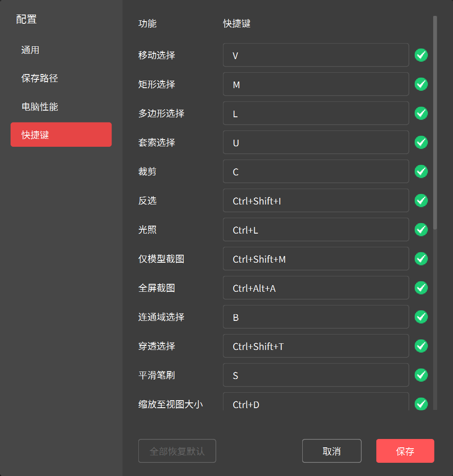Select the 连通域选择 shortcut box containing B
Image resolution: width=453 pixels, height=476 pixels.
pyautogui.click(x=316, y=317)
